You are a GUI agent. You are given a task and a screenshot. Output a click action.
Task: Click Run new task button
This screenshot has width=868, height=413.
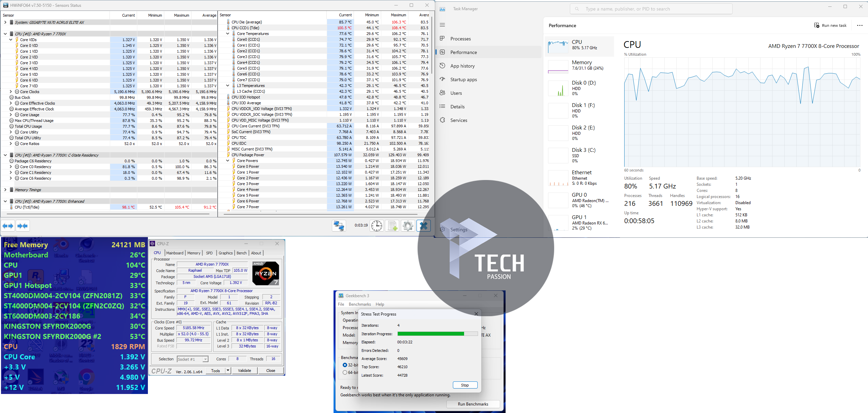830,25
